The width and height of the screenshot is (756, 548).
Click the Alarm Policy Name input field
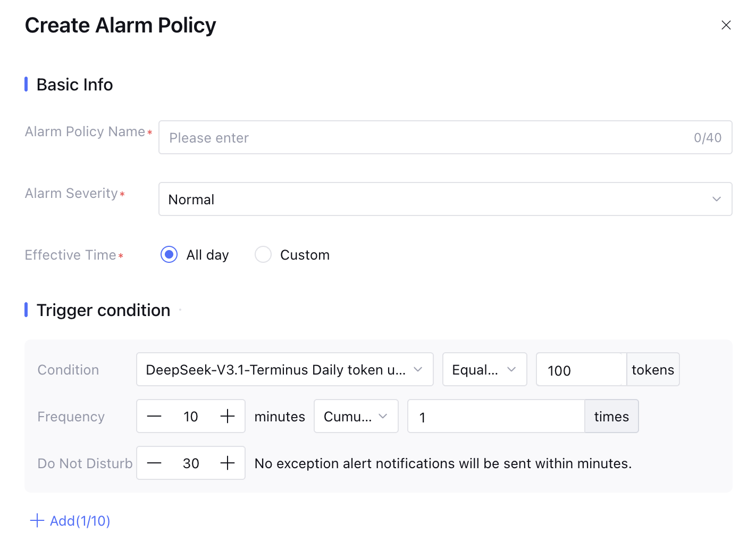(425, 138)
